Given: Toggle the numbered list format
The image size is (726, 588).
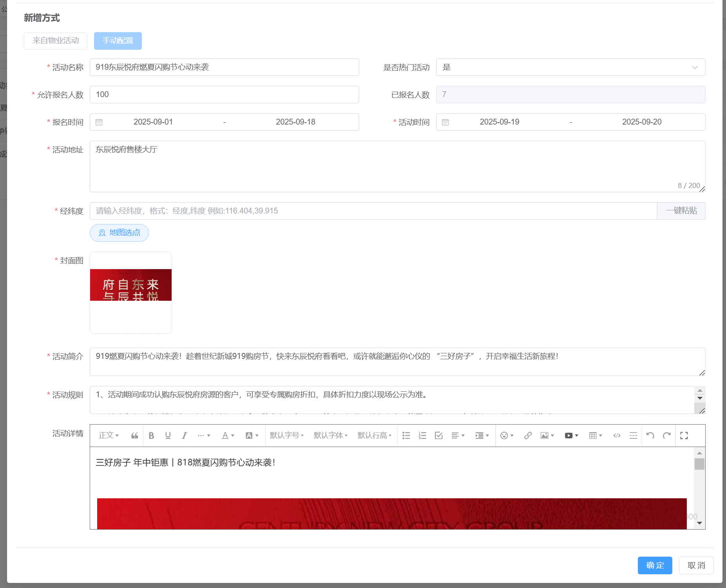Looking at the screenshot, I should 422,436.
